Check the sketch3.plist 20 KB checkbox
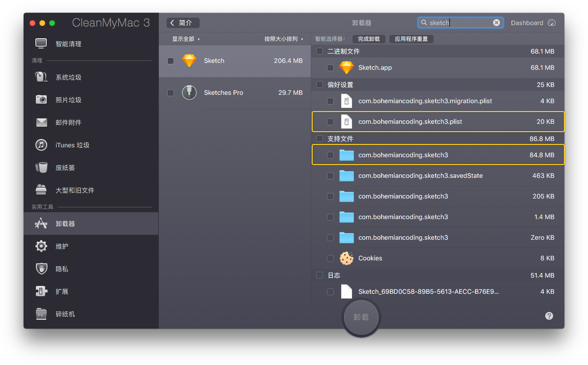The height and width of the screenshot is (365, 588). click(330, 121)
